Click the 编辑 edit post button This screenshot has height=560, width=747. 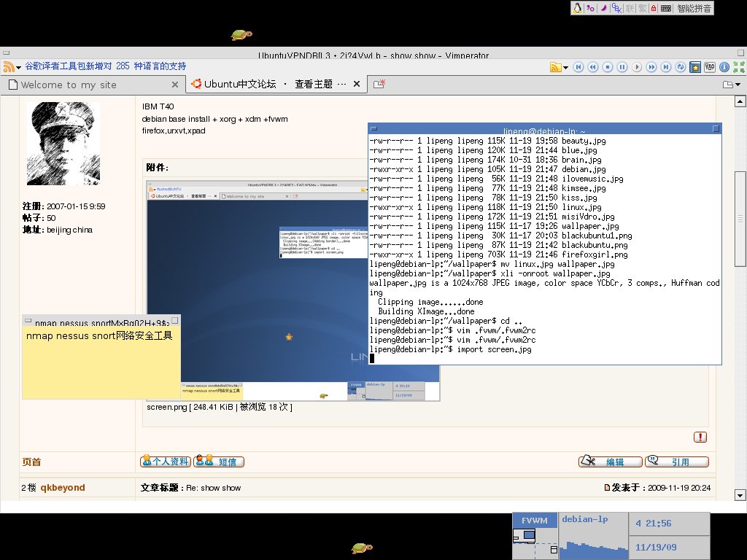611,462
